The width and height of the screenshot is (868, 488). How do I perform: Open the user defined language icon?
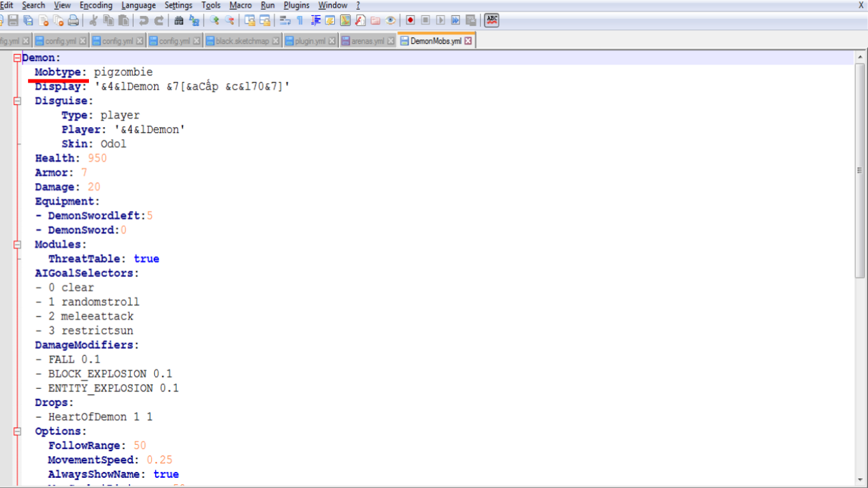tap(330, 20)
